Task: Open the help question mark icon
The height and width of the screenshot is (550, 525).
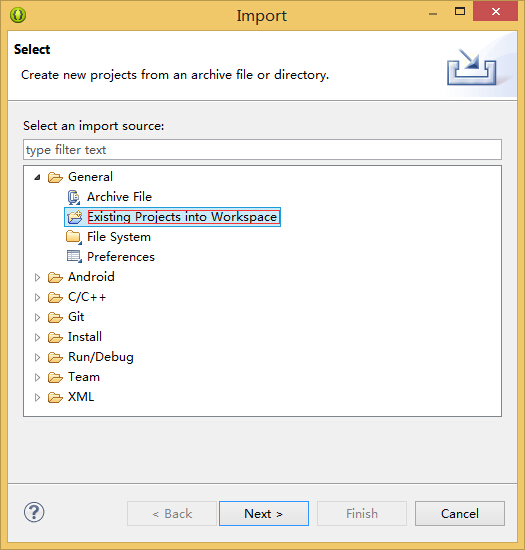Action: [x=34, y=512]
